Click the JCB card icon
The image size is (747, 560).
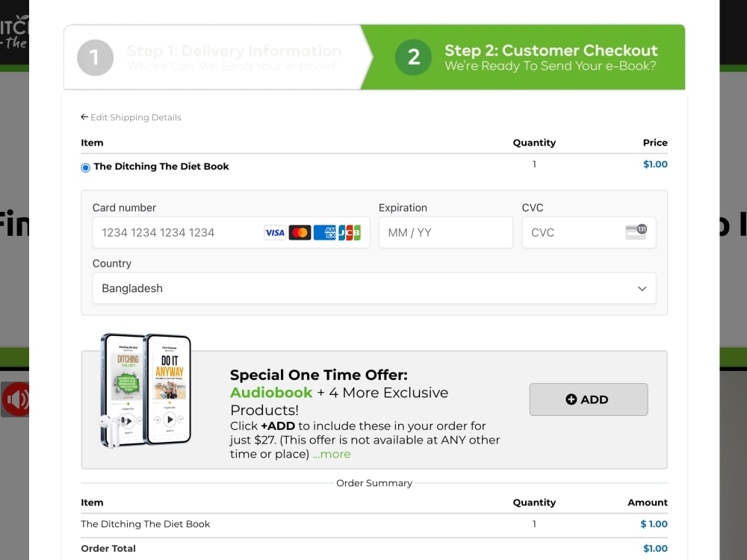(350, 233)
